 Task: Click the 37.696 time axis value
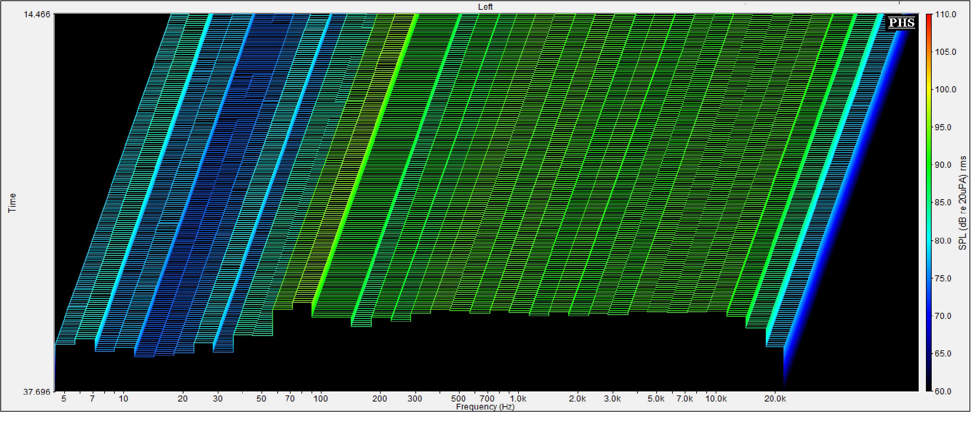(x=36, y=392)
